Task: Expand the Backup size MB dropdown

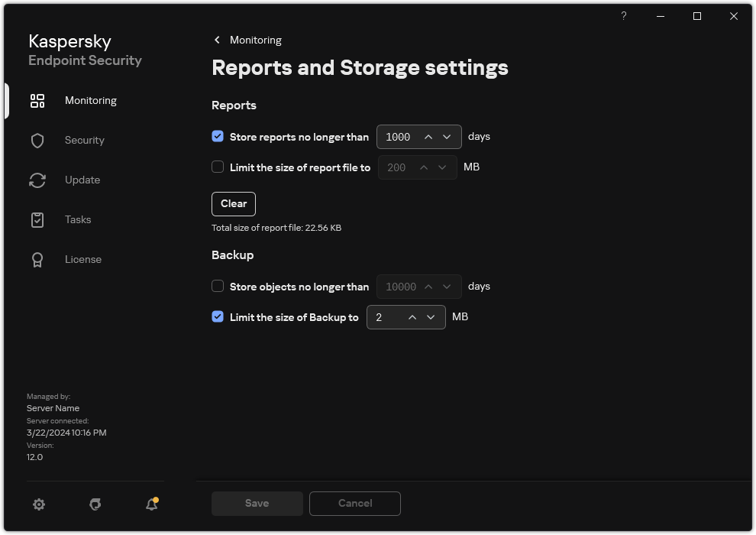Action: click(430, 316)
